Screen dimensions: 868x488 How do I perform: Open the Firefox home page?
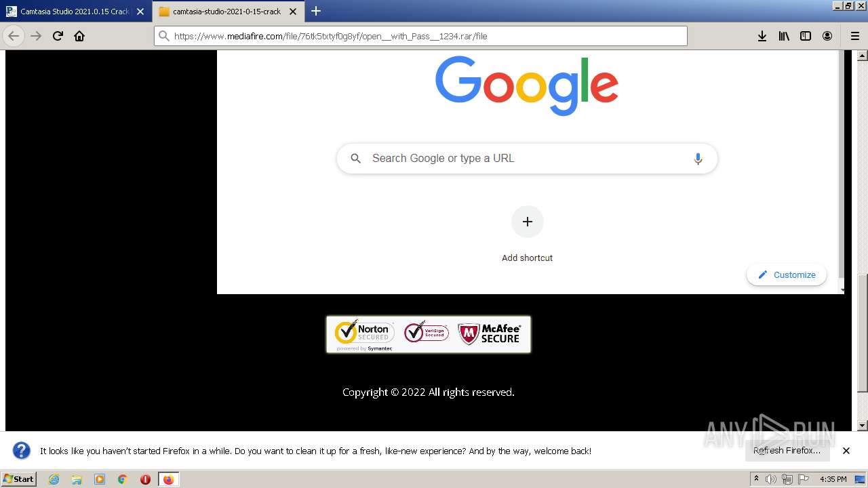tap(79, 36)
